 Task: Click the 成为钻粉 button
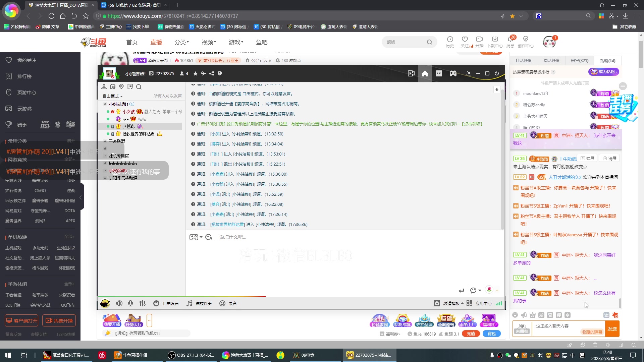pyautogui.click(x=603, y=72)
